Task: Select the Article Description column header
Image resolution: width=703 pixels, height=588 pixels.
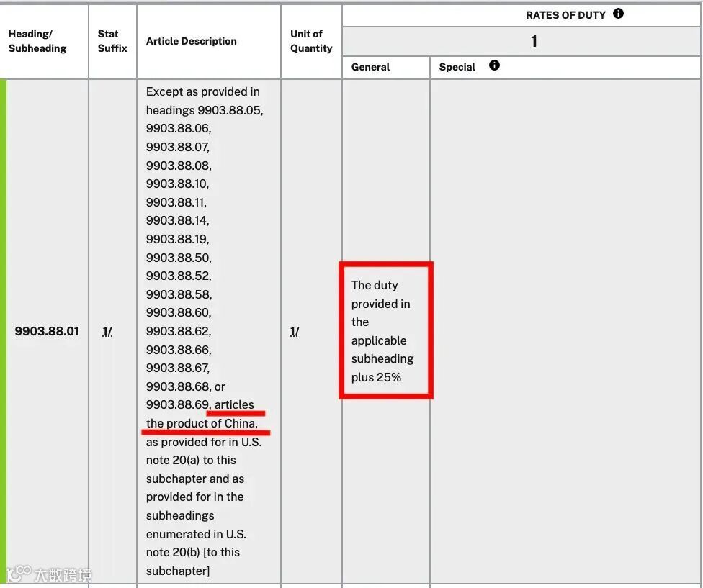Action: pos(192,41)
